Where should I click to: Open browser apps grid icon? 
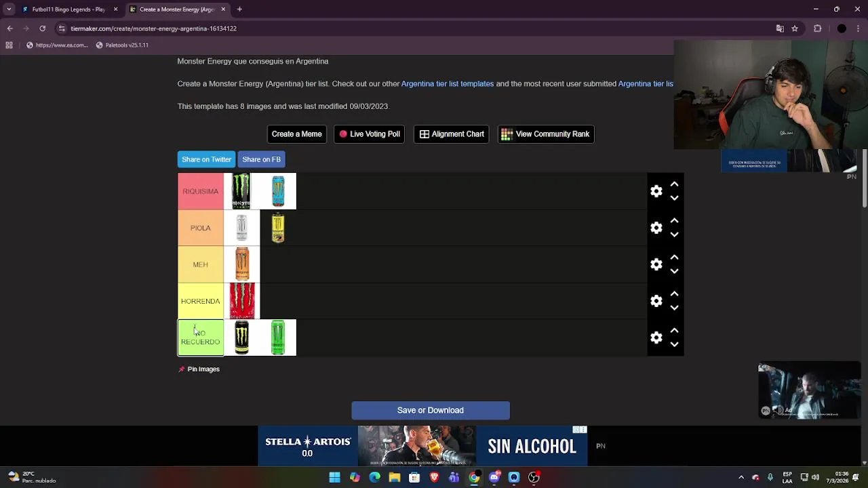(9, 45)
